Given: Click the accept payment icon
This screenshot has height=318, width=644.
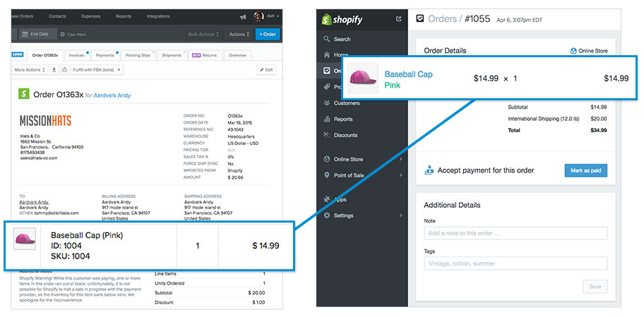Looking at the screenshot, I should pyautogui.click(x=429, y=170).
